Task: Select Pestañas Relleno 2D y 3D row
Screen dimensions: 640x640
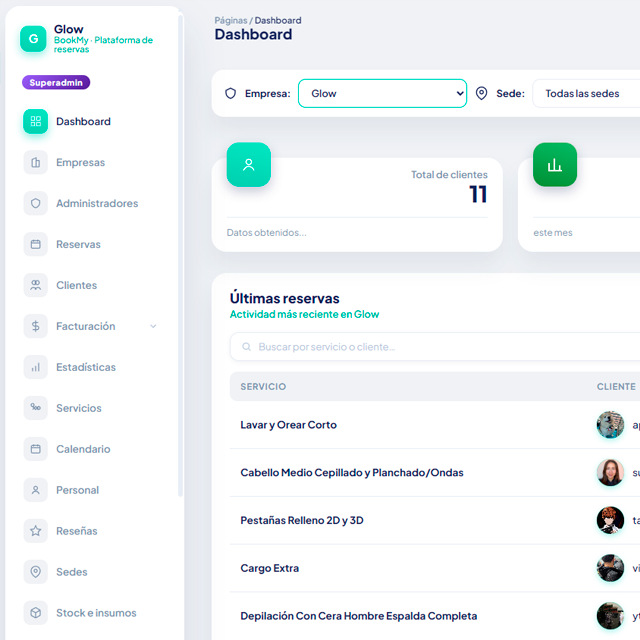Action: click(435, 520)
